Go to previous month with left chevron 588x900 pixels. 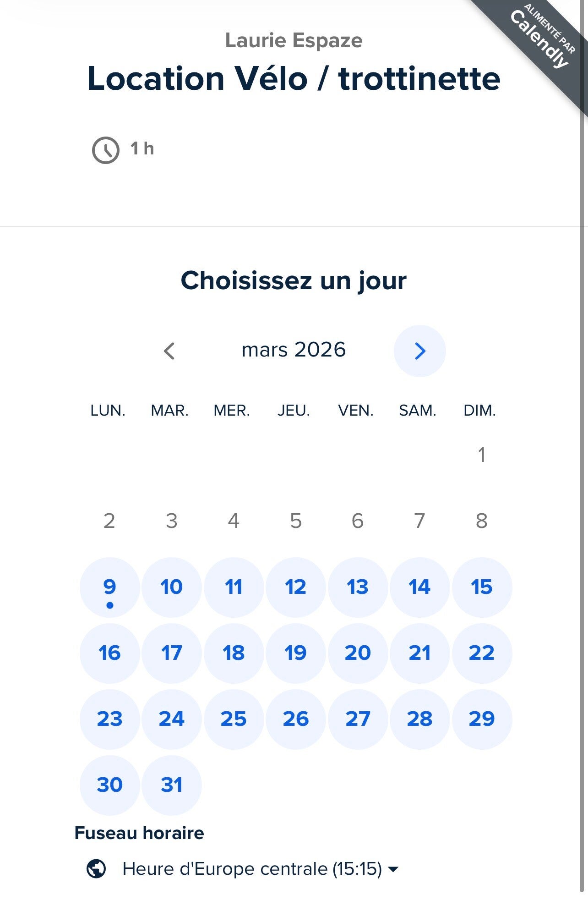pyautogui.click(x=169, y=351)
